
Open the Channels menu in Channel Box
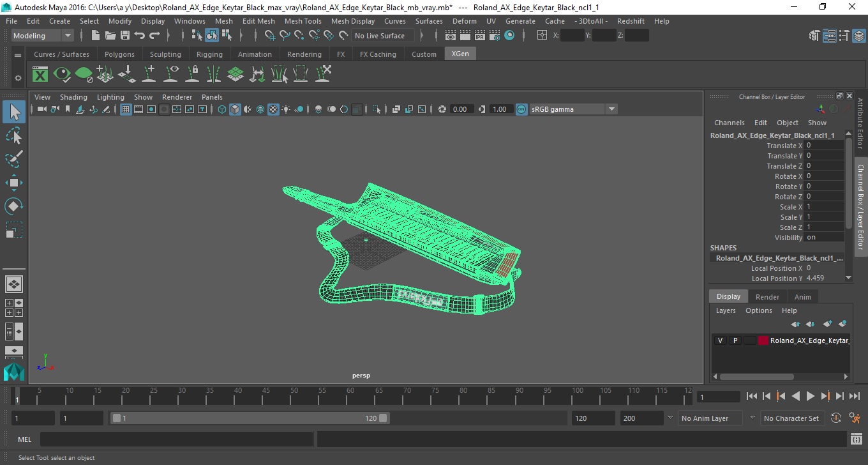point(729,123)
